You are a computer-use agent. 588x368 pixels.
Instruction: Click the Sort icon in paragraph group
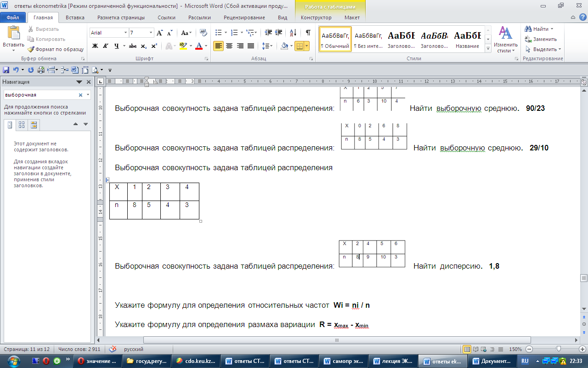coord(294,33)
